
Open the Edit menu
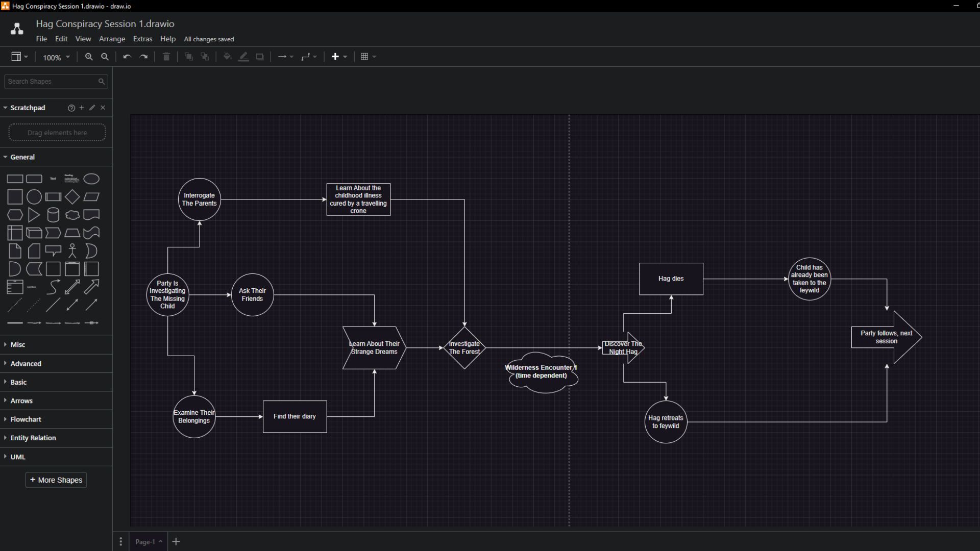tap(61, 39)
